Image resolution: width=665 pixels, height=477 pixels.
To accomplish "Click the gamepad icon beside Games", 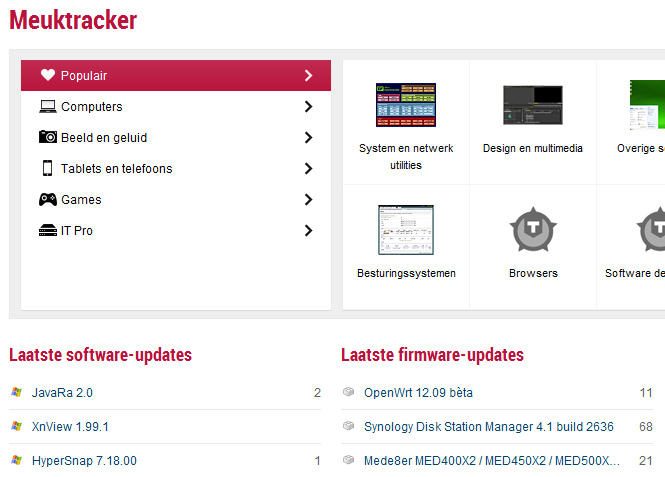I will tap(48, 199).
